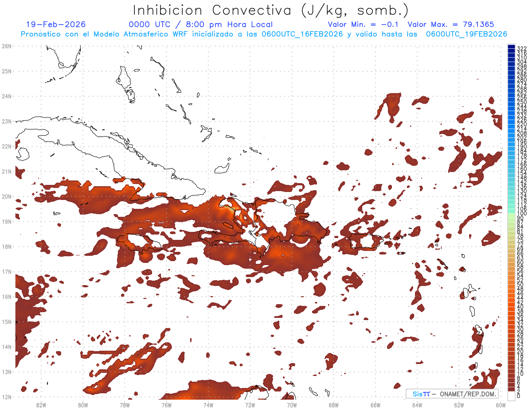Image resolution: width=532 pixels, height=411 pixels.
Task: Click the 70W longitude label
Action: (x=292, y=405)
